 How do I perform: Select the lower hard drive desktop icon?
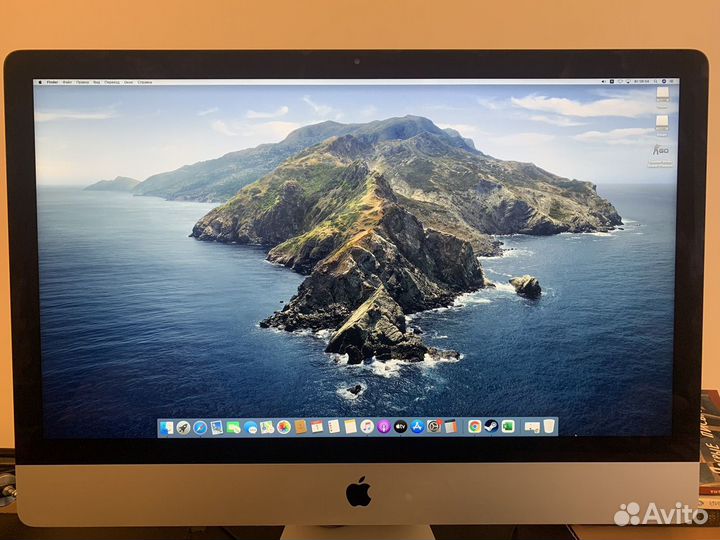click(x=662, y=123)
